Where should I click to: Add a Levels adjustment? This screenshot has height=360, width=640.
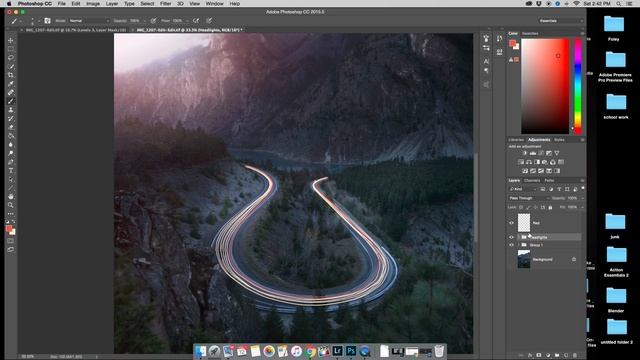[x=533, y=153]
